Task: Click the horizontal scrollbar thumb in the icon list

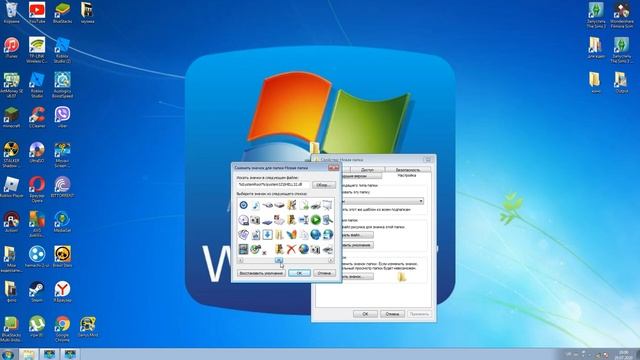Action: pyautogui.click(x=279, y=260)
